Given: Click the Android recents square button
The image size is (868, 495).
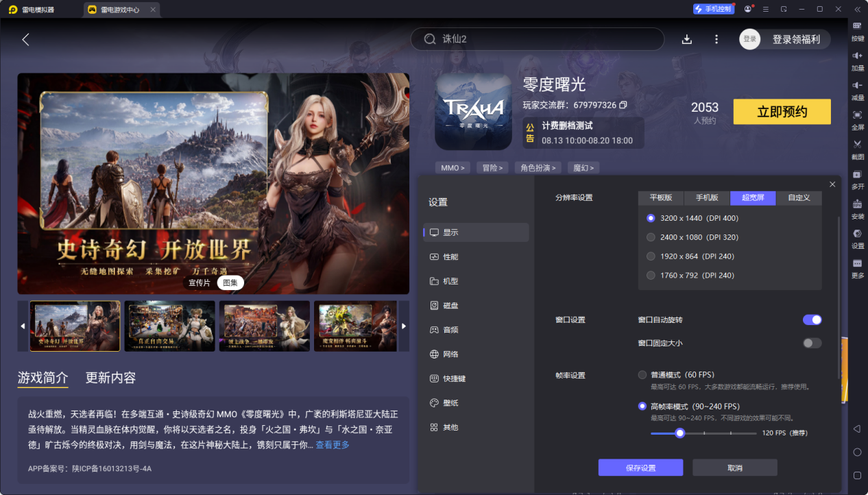Looking at the screenshot, I should pyautogui.click(x=857, y=475).
